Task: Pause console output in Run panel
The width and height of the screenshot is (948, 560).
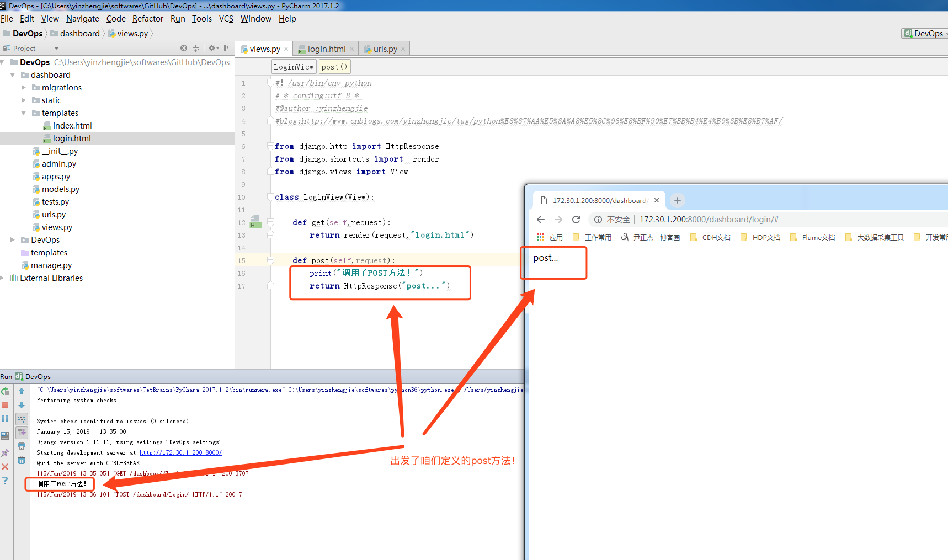Action: tap(5, 419)
